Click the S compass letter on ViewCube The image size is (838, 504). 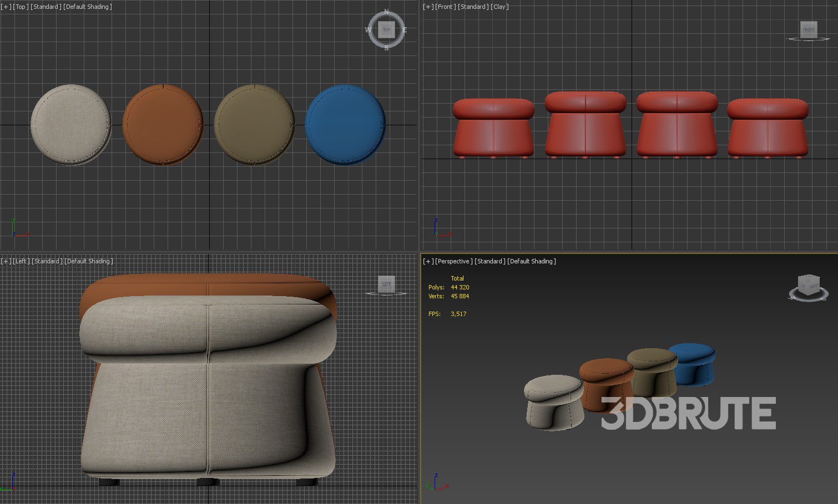click(387, 48)
